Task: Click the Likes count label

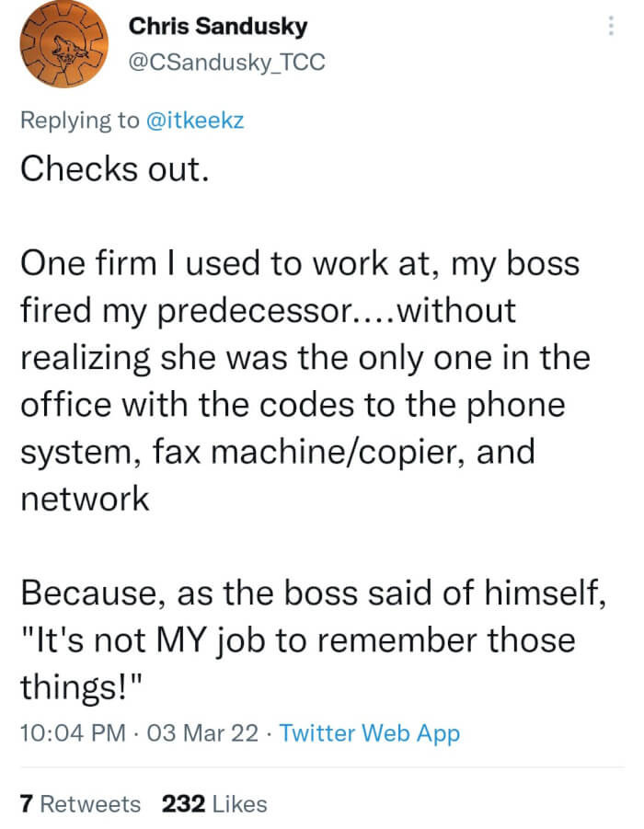Action: [238, 803]
